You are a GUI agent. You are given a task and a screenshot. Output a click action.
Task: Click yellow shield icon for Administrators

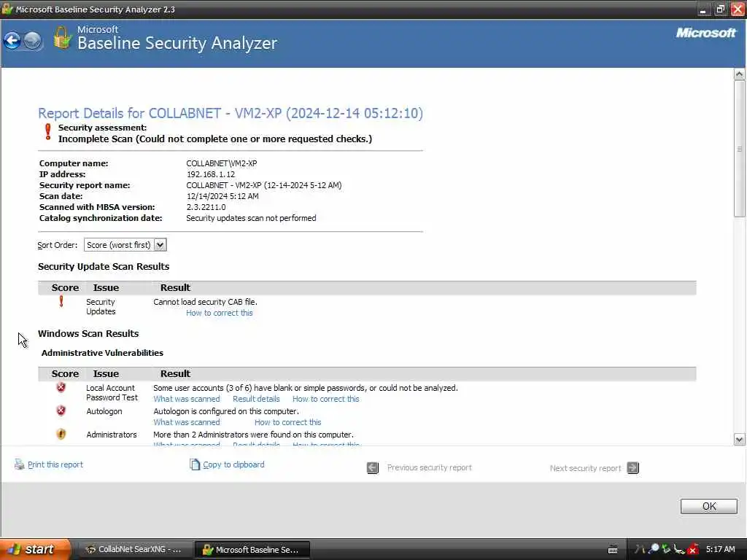pyautogui.click(x=61, y=434)
